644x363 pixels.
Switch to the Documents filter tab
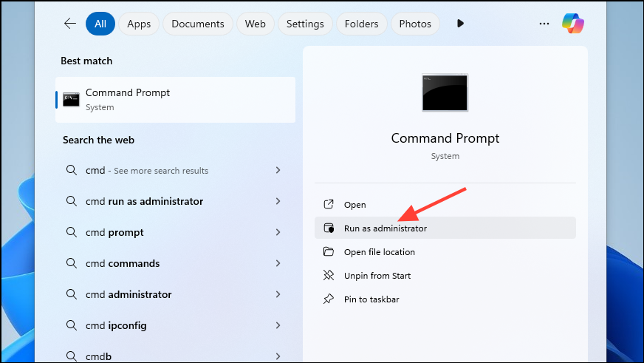(x=197, y=24)
